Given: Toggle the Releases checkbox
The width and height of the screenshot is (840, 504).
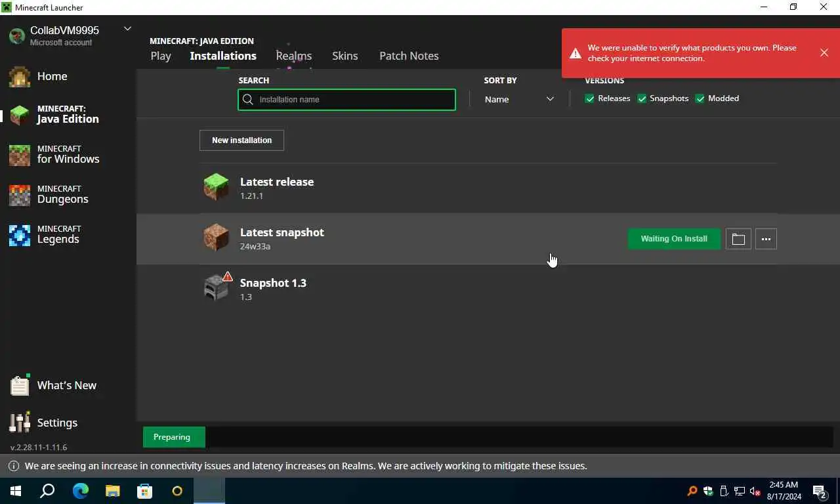Looking at the screenshot, I should pyautogui.click(x=589, y=98).
